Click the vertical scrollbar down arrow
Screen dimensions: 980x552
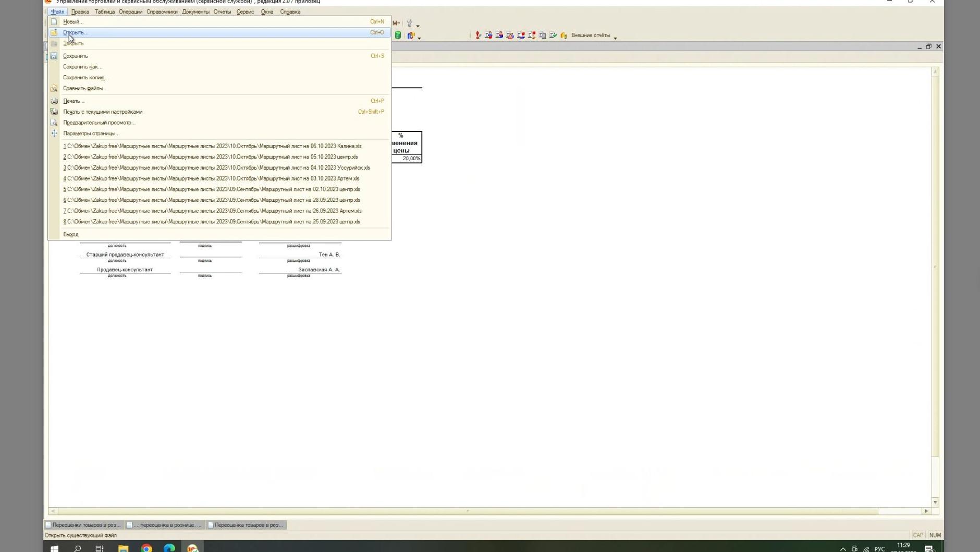coord(935,502)
